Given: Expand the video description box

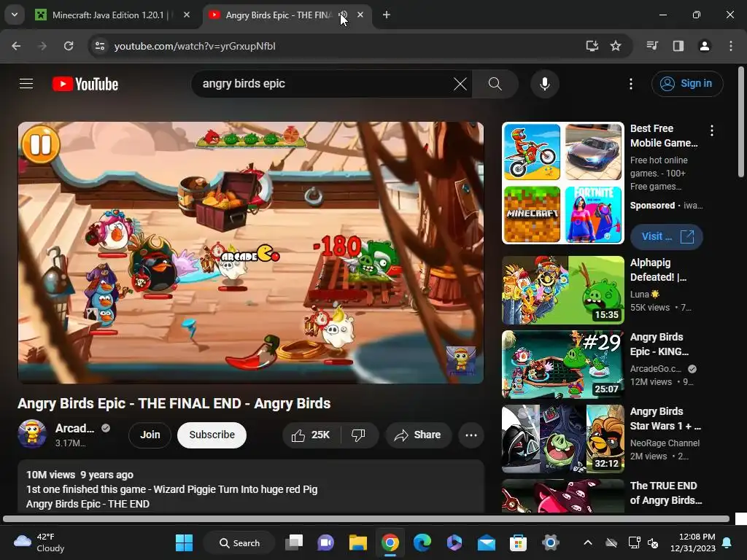Looking at the screenshot, I should (x=251, y=486).
